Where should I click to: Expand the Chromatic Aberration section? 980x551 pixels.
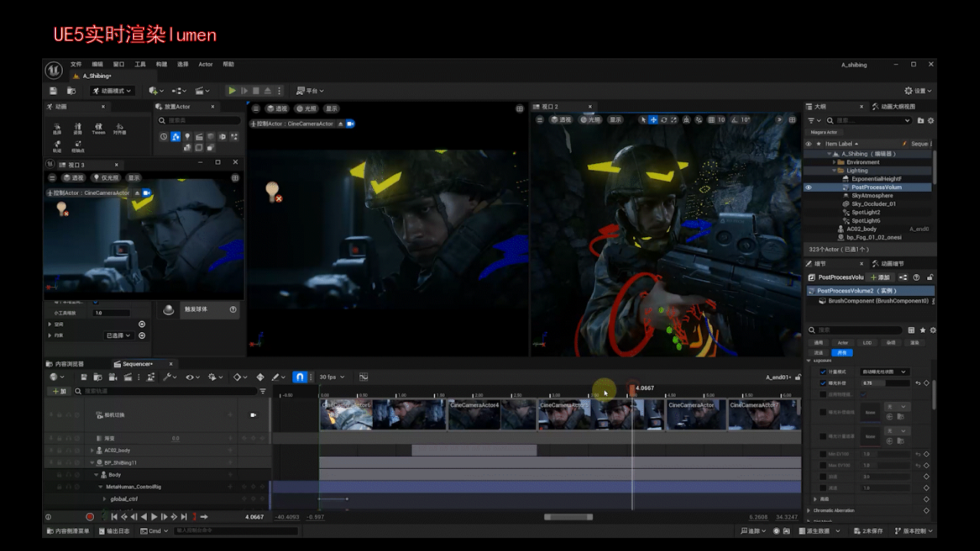pos(810,510)
